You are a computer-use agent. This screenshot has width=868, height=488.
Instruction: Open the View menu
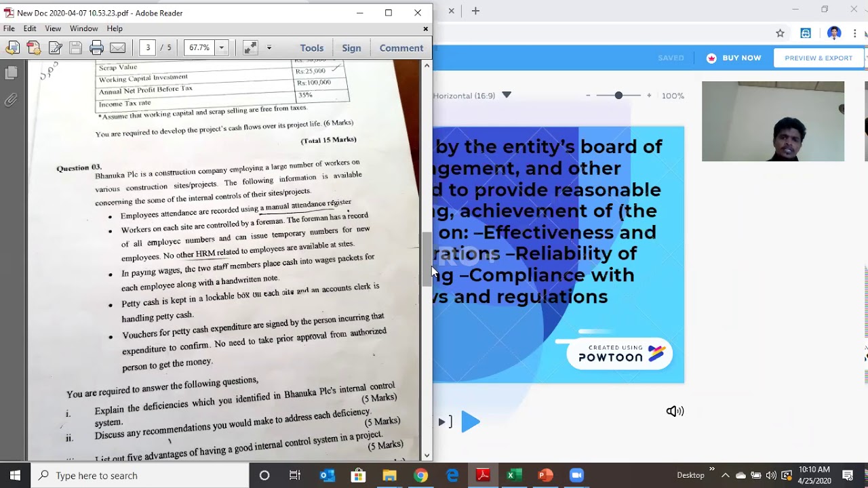pyautogui.click(x=53, y=28)
